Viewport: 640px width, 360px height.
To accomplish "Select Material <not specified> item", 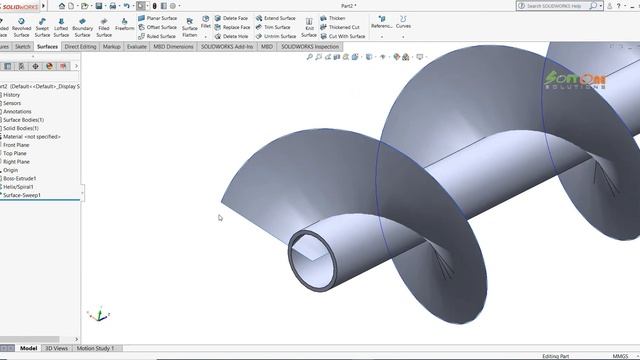I will click(31, 137).
